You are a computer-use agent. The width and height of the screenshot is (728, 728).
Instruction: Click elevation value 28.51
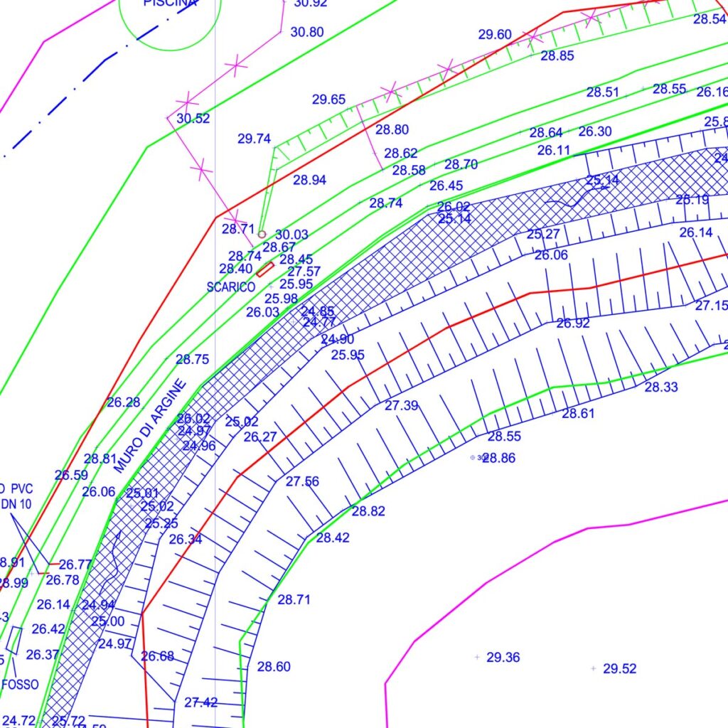pyautogui.click(x=603, y=92)
